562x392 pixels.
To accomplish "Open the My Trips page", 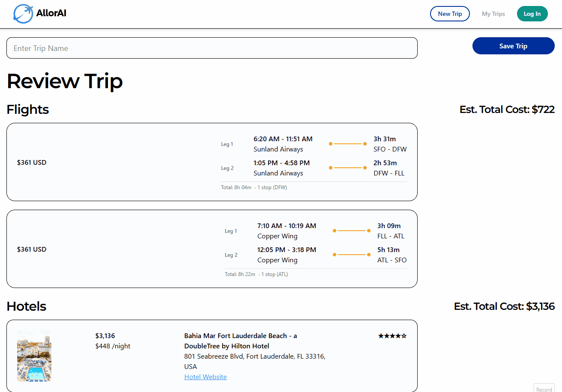I will click(x=493, y=14).
